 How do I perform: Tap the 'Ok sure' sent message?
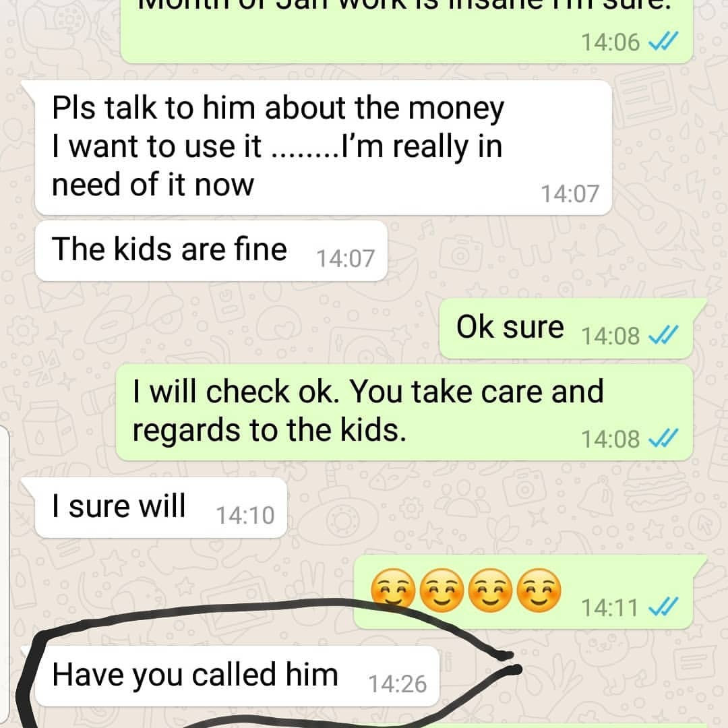[x=566, y=328]
